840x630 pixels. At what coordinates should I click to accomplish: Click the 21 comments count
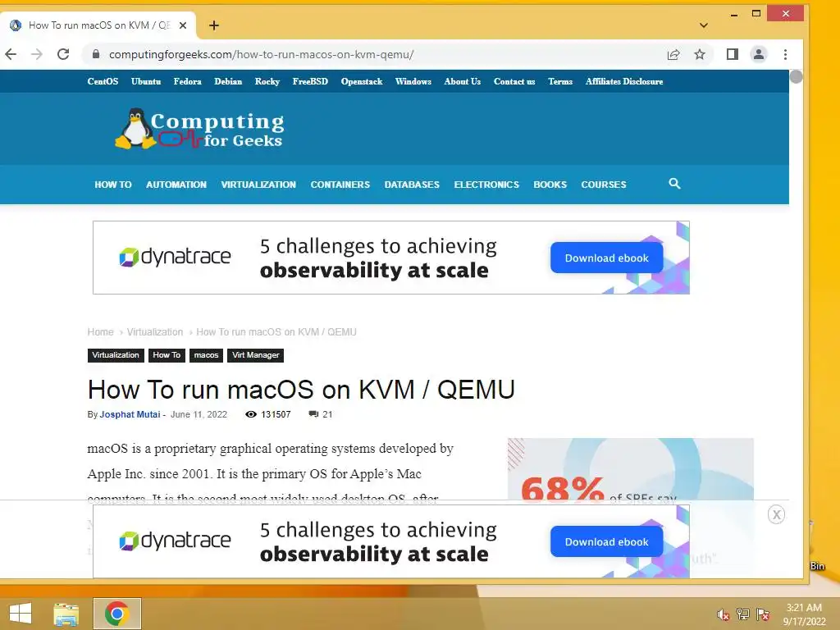pyautogui.click(x=321, y=414)
